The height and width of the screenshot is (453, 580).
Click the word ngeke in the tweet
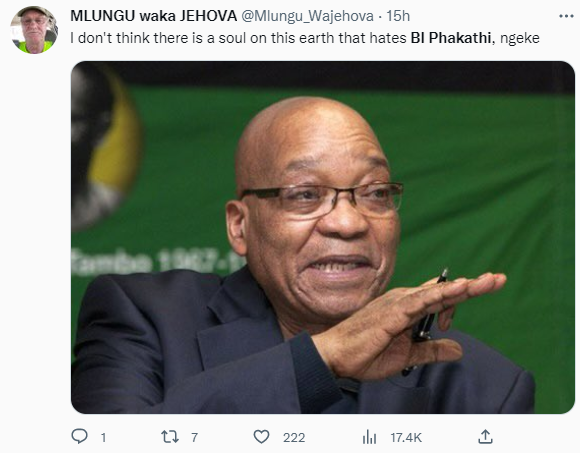(x=520, y=38)
